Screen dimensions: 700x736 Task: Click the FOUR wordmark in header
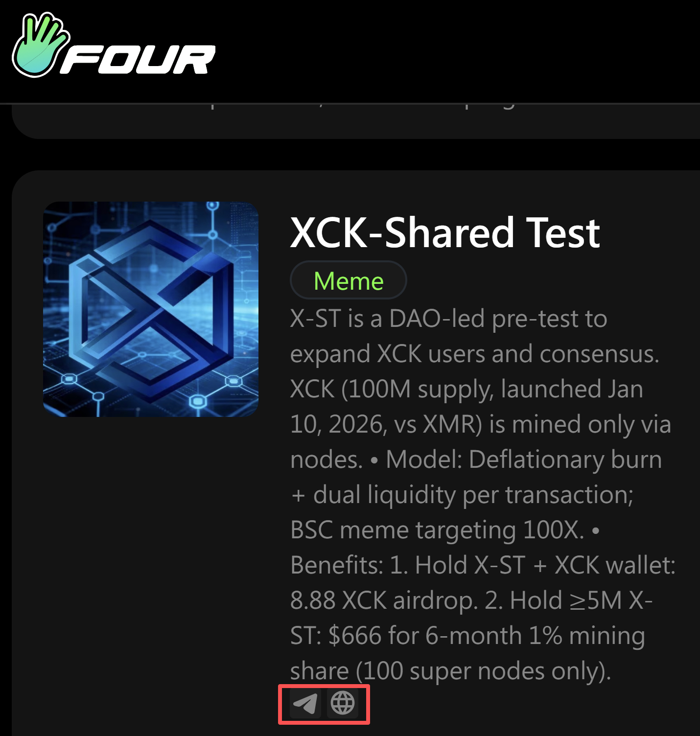pos(138,60)
